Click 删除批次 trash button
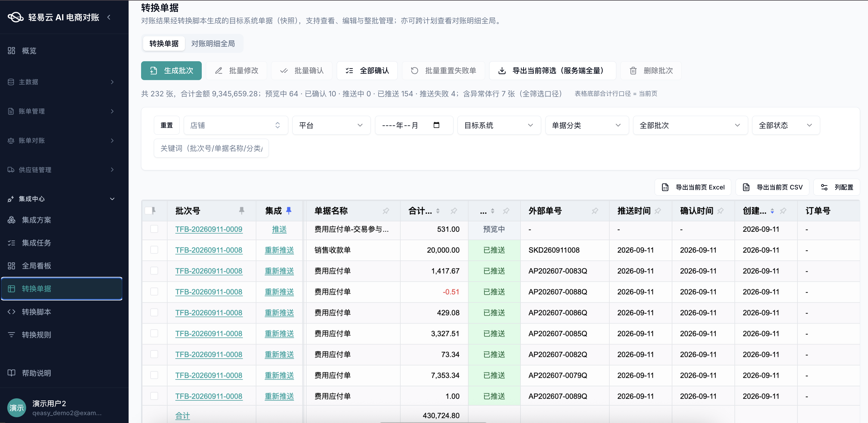The height and width of the screenshot is (423, 868). click(651, 70)
